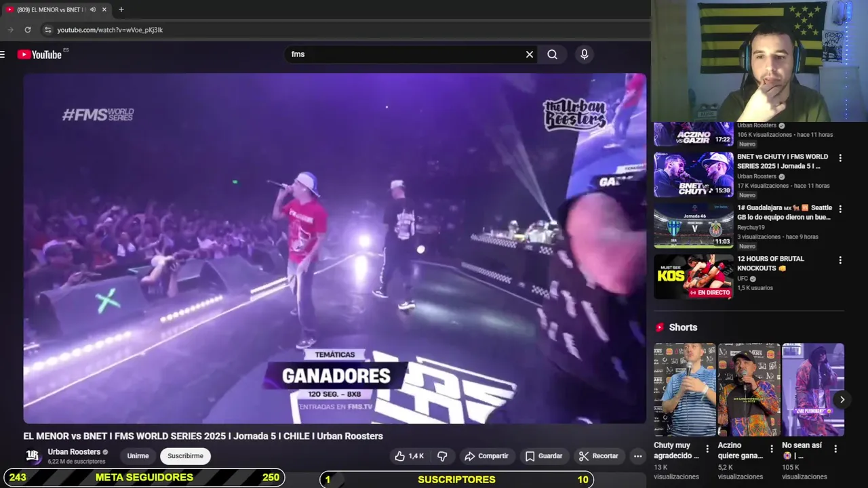Open BNET vs CHUTY video title
Image resolution: width=868 pixels, height=488 pixels.
[783, 161]
